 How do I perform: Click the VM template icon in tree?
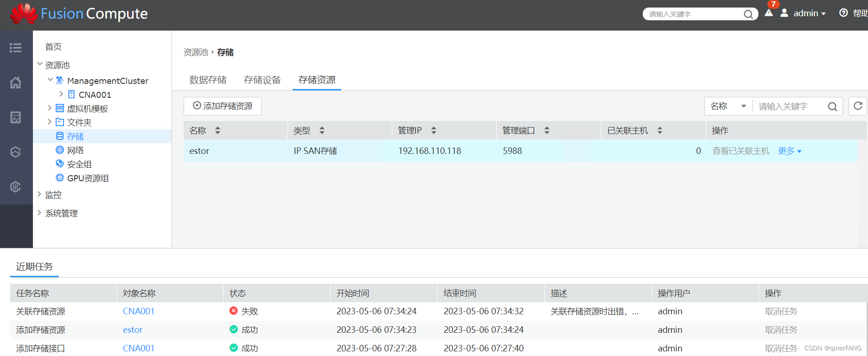click(60, 108)
